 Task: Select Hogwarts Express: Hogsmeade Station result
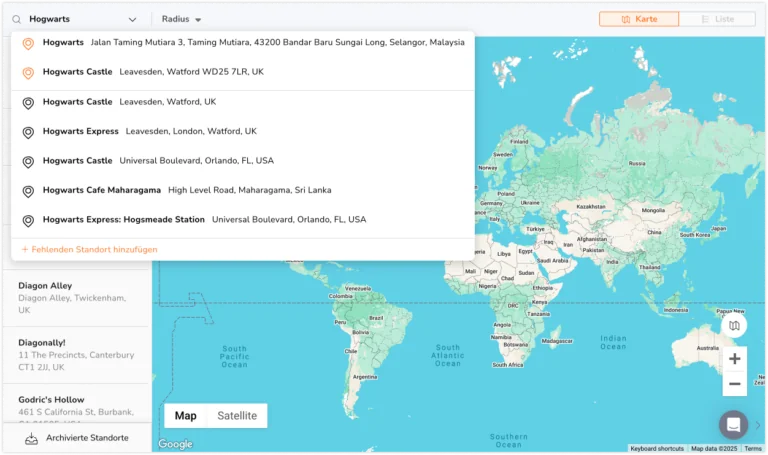coord(243,219)
